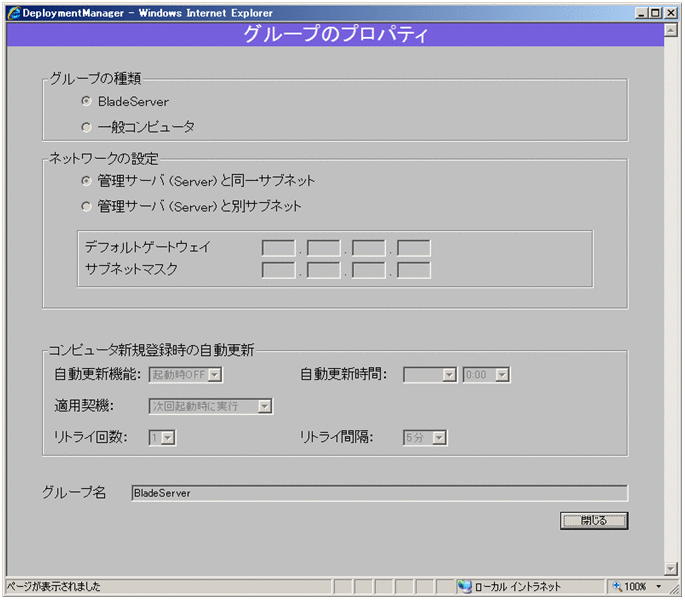The height and width of the screenshot is (600, 685).
Task: Click first octet of デフォルトゲートウェイ
Action: 278,248
